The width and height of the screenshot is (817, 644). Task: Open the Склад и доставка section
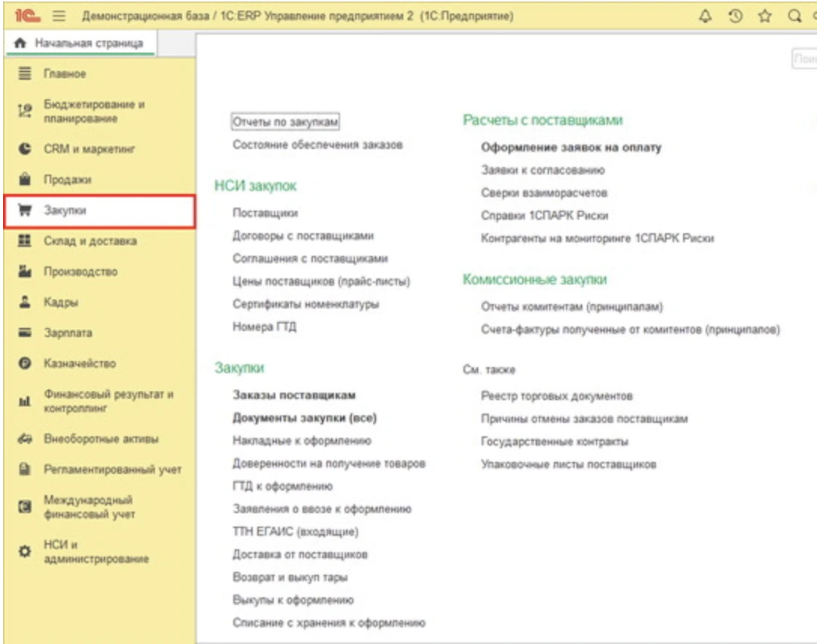tap(90, 241)
